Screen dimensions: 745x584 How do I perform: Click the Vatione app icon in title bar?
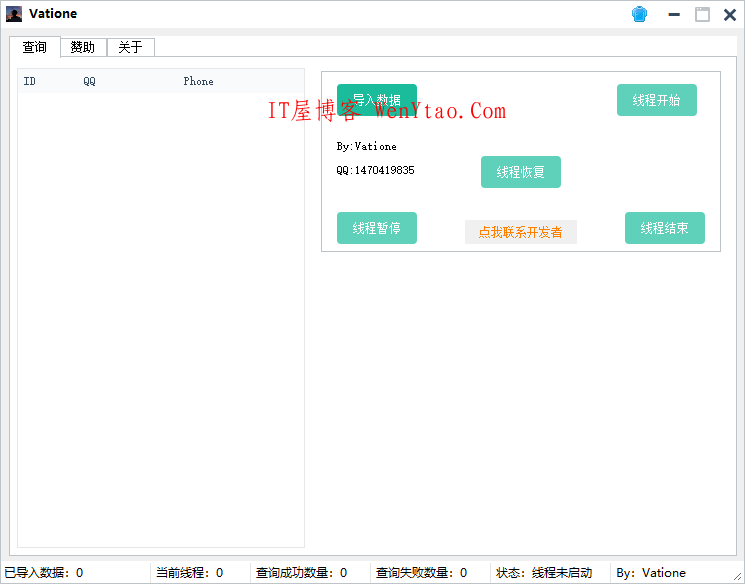[x=14, y=14]
